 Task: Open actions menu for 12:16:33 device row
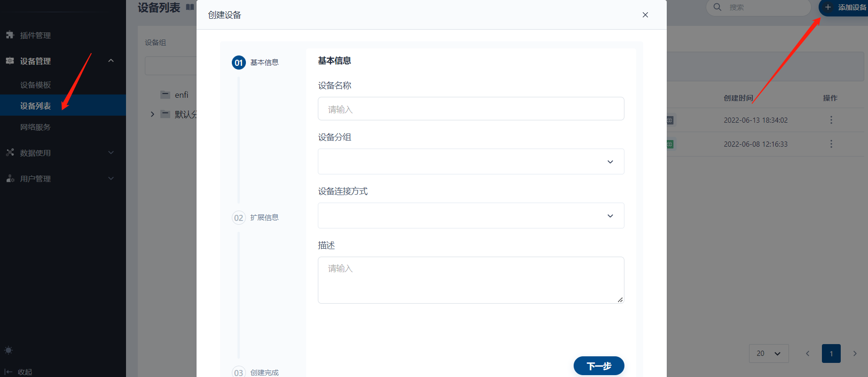pos(831,144)
